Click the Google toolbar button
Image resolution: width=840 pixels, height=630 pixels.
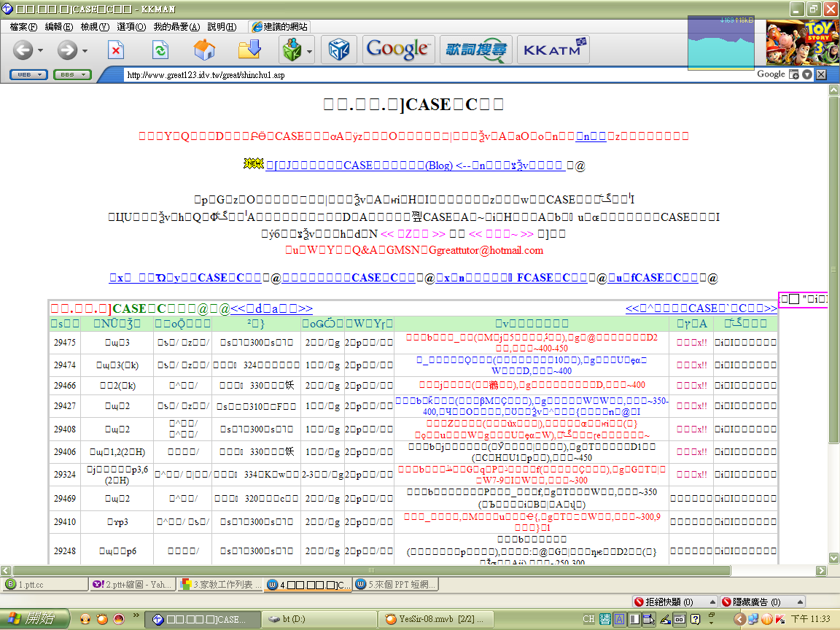397,50
